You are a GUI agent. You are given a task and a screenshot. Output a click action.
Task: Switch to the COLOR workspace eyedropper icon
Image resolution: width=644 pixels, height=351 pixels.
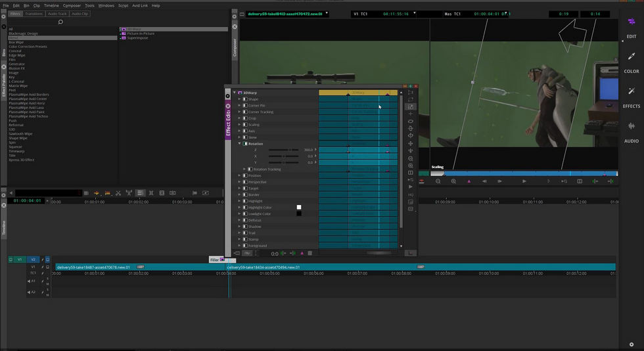click(x=632, y=57)
